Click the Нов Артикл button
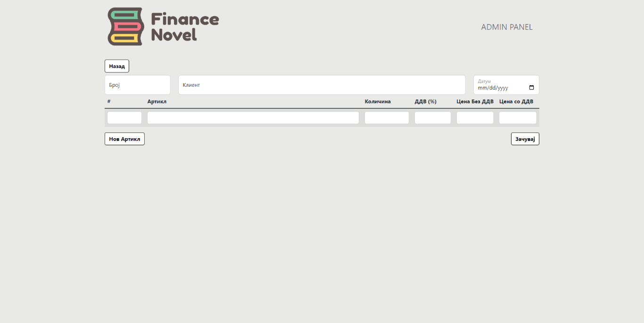Viewport: 644px width, 323px height. coord(124,139)
